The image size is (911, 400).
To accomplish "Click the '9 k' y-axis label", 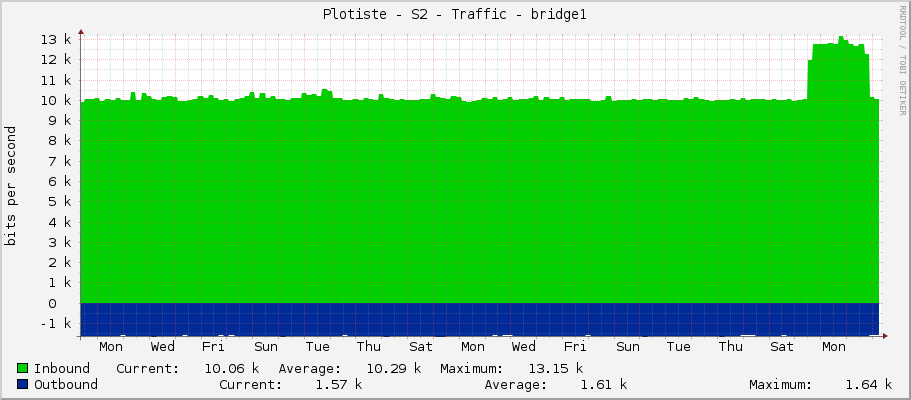I will (x=60, y=120).
